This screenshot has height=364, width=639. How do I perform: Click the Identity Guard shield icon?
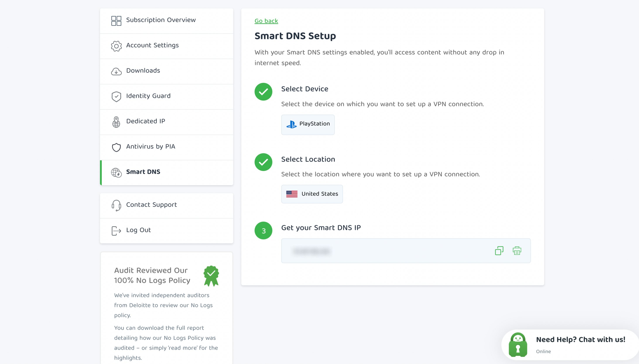pos(116,96)
